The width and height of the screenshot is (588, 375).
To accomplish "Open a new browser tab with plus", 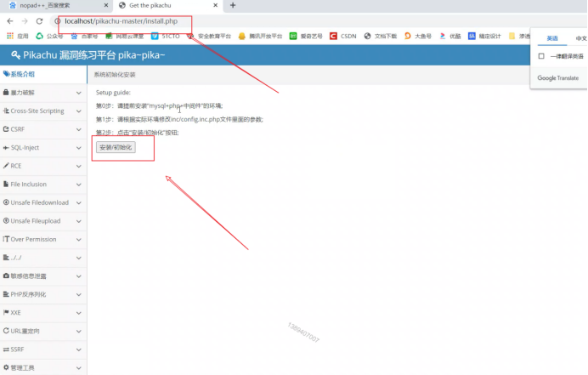I will point(233,5).
